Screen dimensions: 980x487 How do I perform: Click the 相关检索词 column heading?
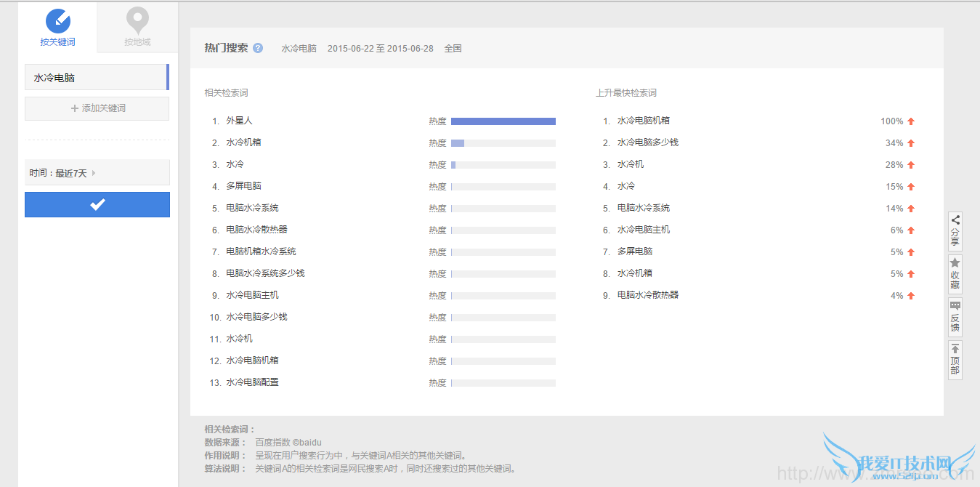point(227,93)
